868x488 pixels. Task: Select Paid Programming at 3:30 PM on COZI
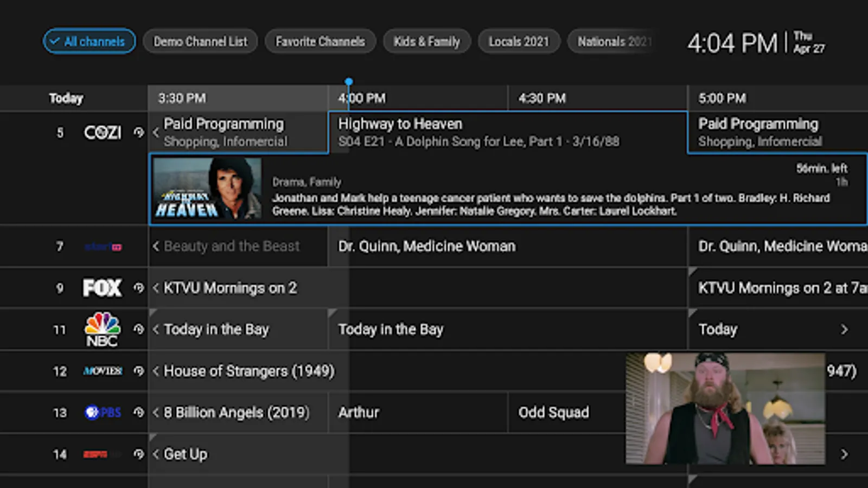pyautogui.click(x=238, y=132)
